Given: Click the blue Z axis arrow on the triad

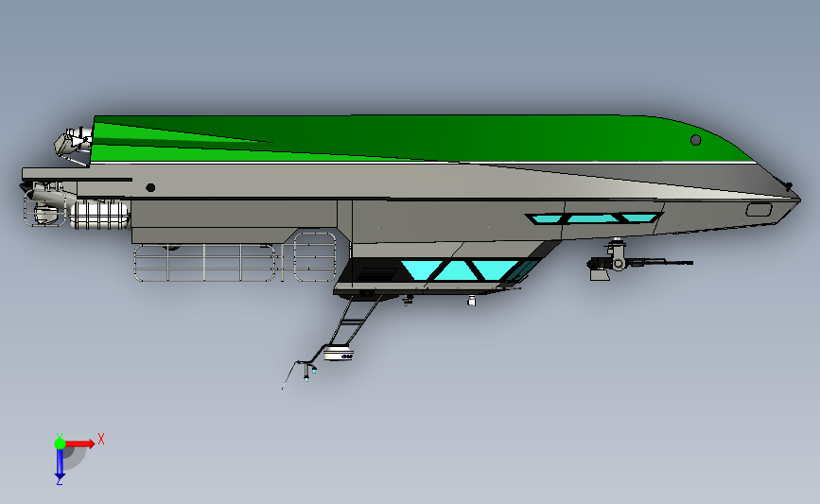Looking at the screenshot, I should [60, 464].
